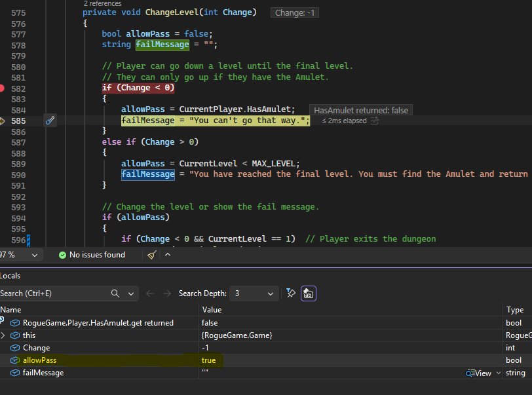This screenshot has width=532, height=395.
Task: Click the code cleanup broom icon
Action: click(151, 255)
